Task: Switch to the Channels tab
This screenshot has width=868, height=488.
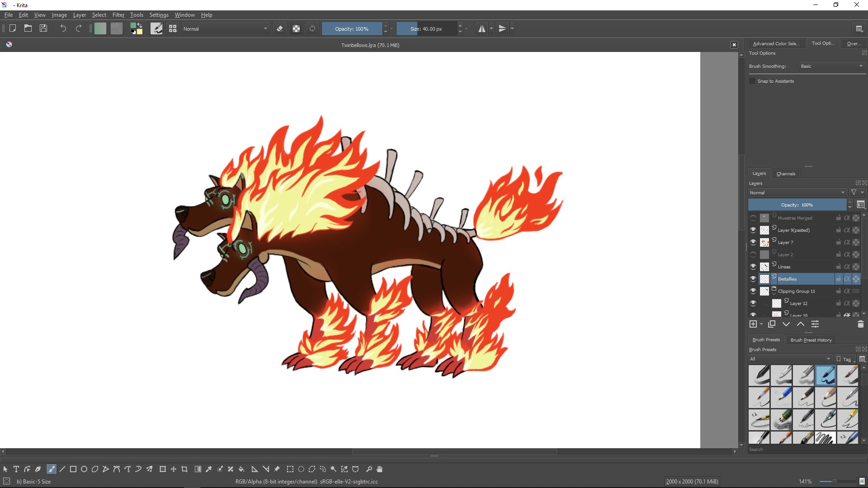Action: [786, 174]
